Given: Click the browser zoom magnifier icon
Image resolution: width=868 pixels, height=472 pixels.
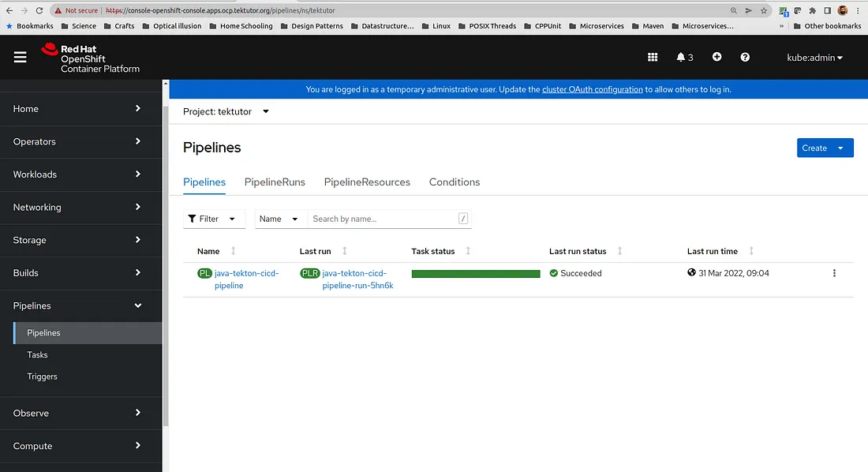Looking at the screenshot, I should click(734, 10).
